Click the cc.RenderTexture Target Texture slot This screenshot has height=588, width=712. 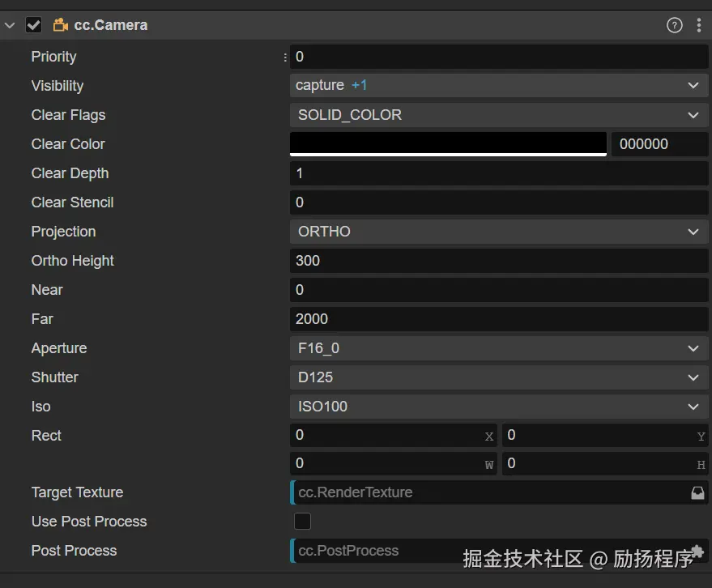pyautogui.click(x=486, y=492)
